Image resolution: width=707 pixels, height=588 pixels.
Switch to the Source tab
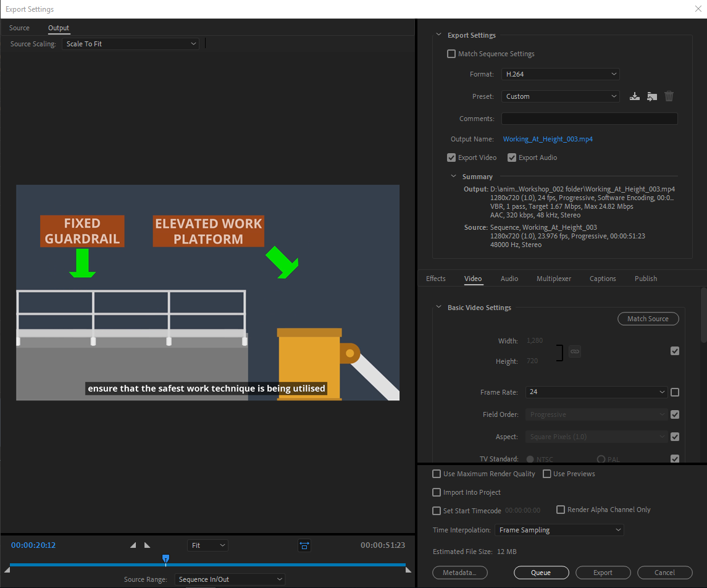tap(19, 28)
